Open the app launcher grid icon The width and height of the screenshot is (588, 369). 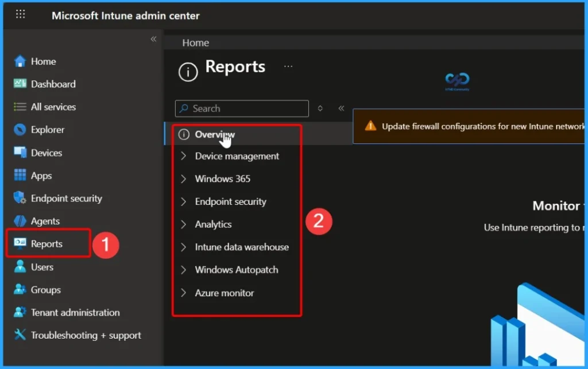pyautogui.click(x=20, y=14)
